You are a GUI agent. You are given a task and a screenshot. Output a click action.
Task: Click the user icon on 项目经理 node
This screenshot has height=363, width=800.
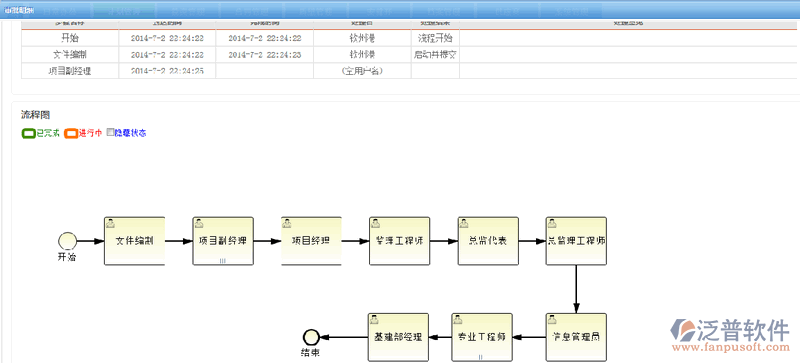(x=287, y=223)
